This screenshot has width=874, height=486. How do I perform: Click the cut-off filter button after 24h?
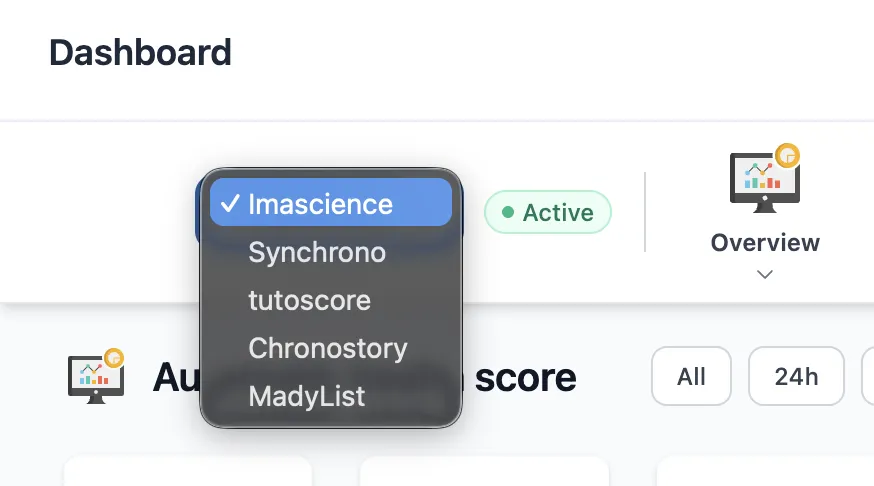[867, 377]
